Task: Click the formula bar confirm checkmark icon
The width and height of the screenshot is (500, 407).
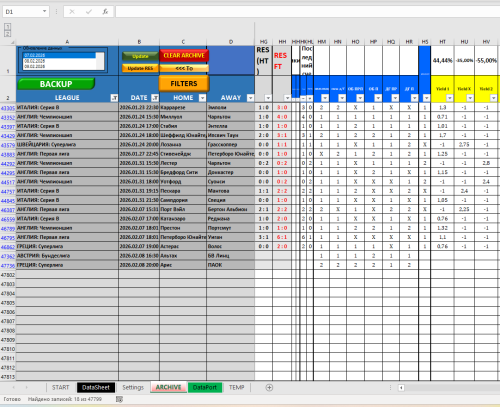Action: pos(89,12)
